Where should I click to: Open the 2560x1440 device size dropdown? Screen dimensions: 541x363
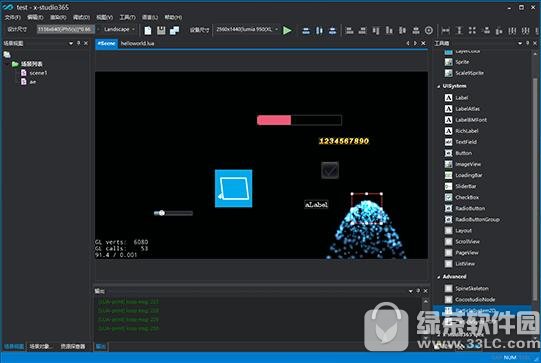[x=247, y=29]
